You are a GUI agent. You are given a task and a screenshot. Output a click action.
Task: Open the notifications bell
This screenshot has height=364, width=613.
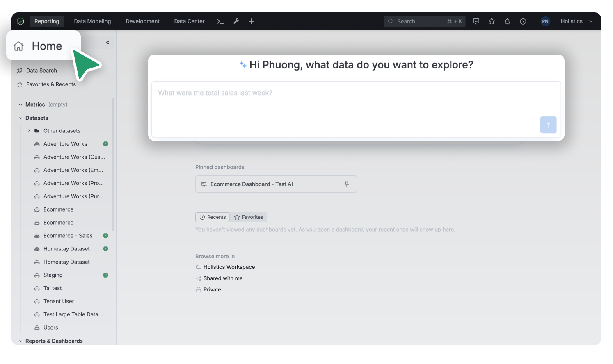[x=507, y=21]
